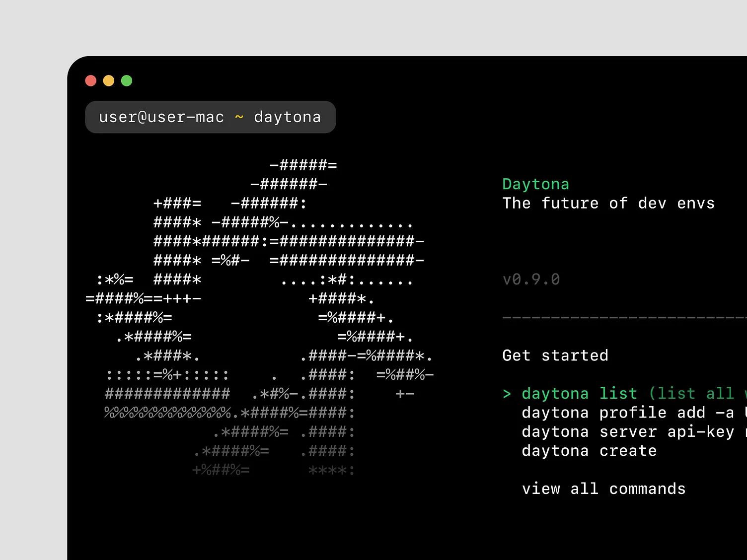Click The future of dev envs tagline

[x=608, y=203]
